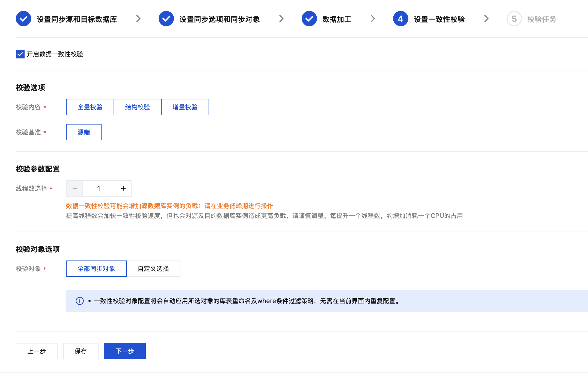Click step 2 completed checkmark icon
This screenshot has width=588, height=373.
(x=166, y=19)
